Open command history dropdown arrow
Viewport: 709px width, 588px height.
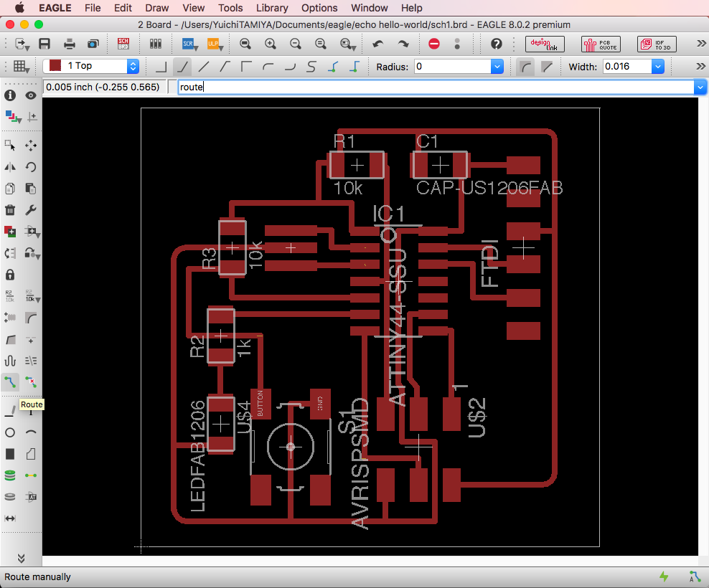(700, 87)
